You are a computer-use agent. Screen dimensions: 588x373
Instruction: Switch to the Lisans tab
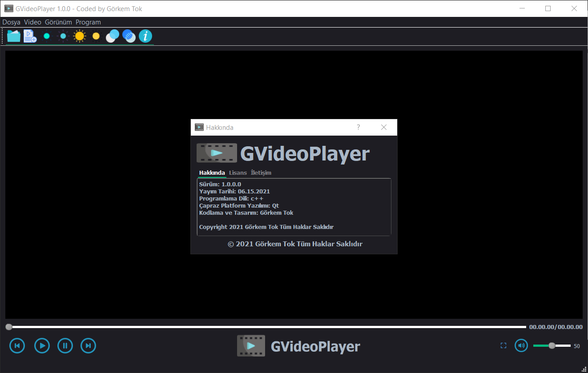pyautogui.click(x=238, y=172)
